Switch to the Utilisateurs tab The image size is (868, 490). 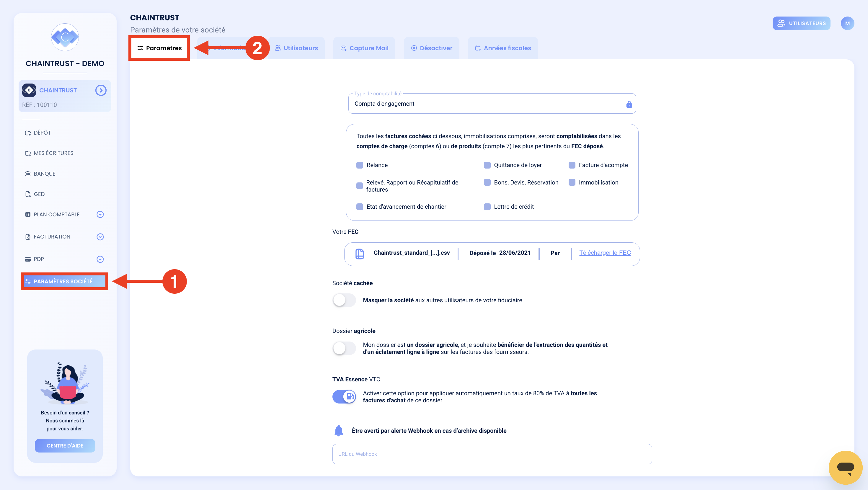point(296,48)
